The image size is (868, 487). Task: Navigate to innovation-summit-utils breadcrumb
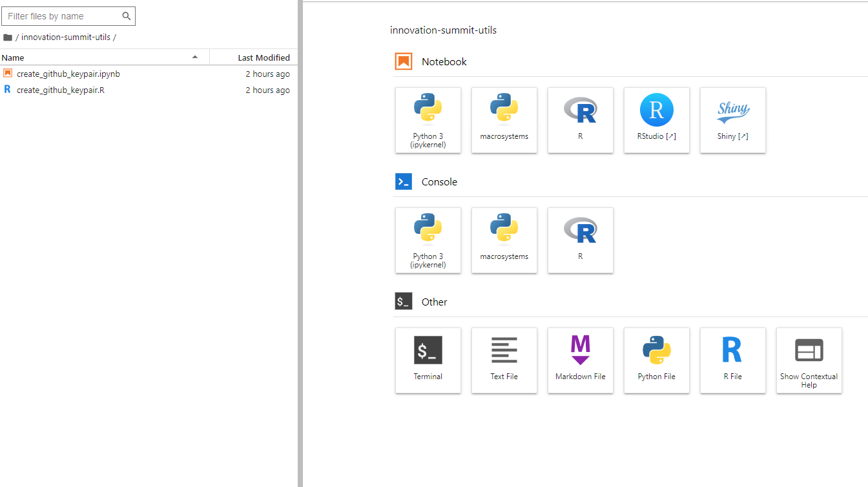click(x=66, y=37)
